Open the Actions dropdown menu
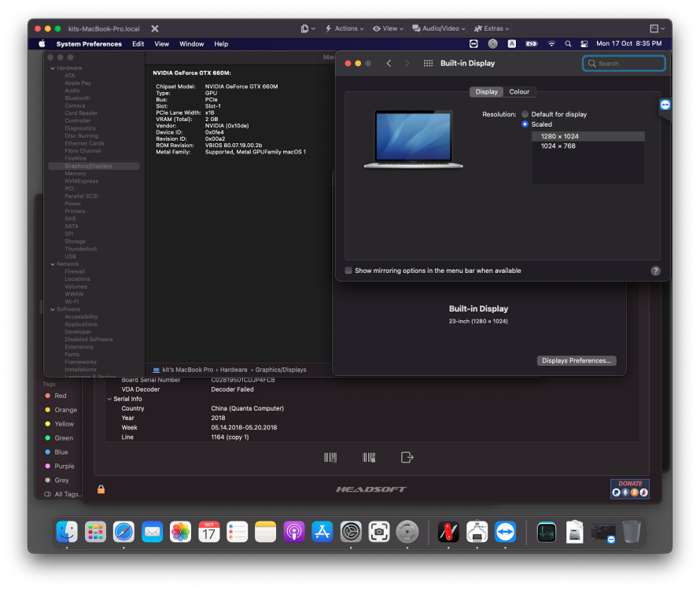This screenshot has height=590, width=700. pyautogui.click(x=344, y=28)
